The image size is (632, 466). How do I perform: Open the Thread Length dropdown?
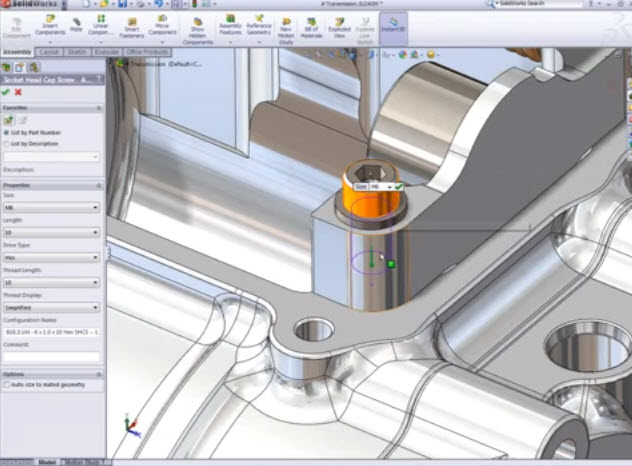point(51,283)
